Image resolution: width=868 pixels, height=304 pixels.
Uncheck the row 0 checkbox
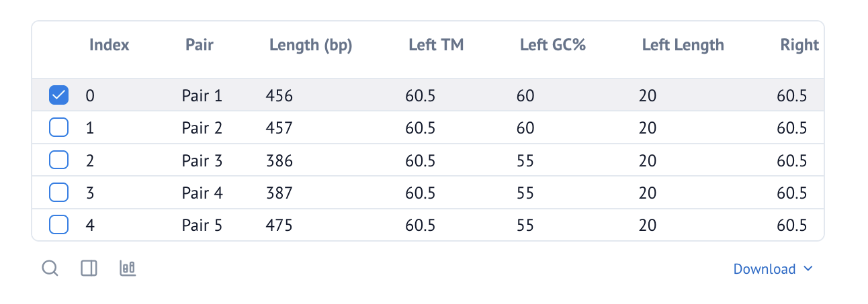click(x=59, y=95)
